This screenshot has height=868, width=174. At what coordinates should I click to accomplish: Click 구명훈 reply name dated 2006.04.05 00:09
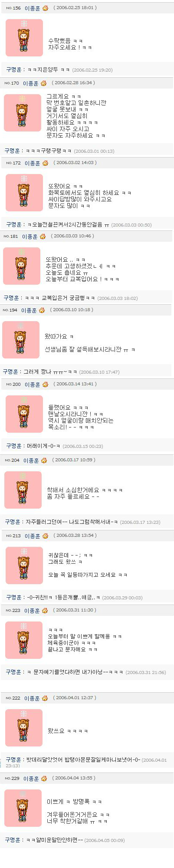click(x=13, y=840)
